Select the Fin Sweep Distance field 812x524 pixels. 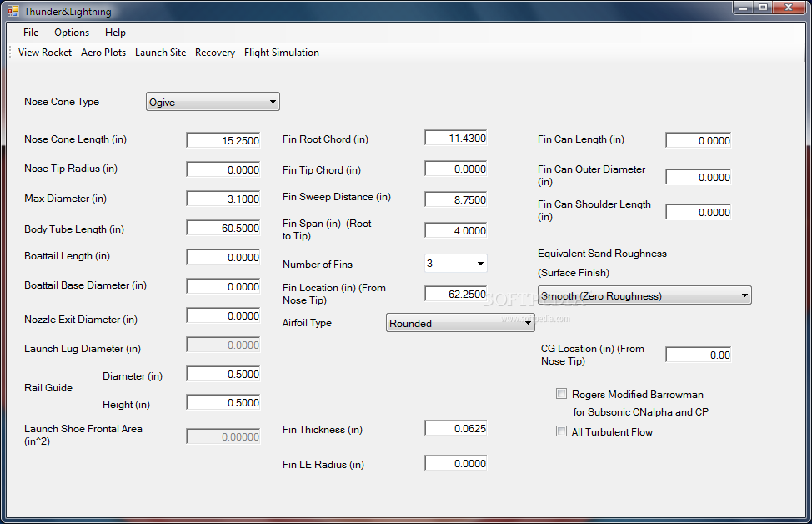456,199
